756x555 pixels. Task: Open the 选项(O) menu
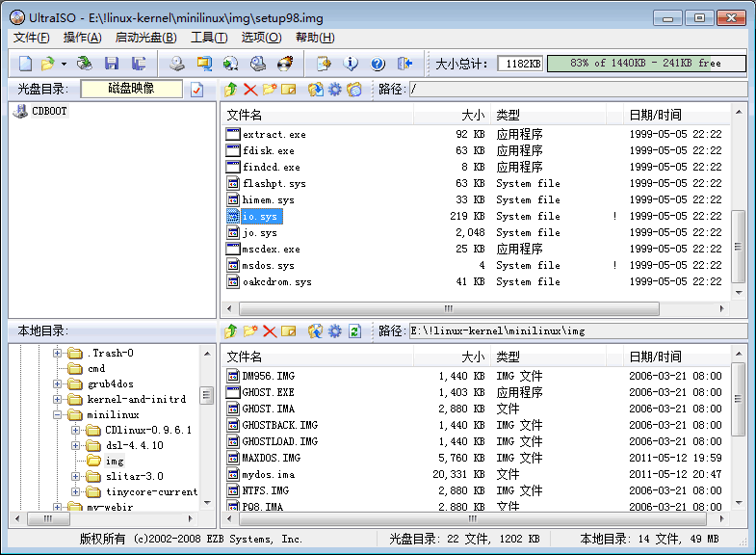(x=261, y=38)
